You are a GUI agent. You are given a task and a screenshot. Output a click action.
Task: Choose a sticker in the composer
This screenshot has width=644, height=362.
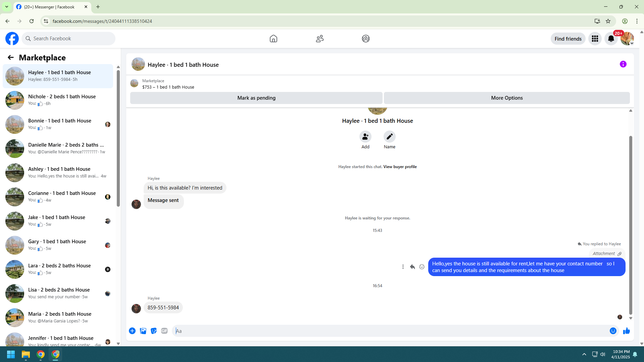pyautogui.click(x=154, y=331)
